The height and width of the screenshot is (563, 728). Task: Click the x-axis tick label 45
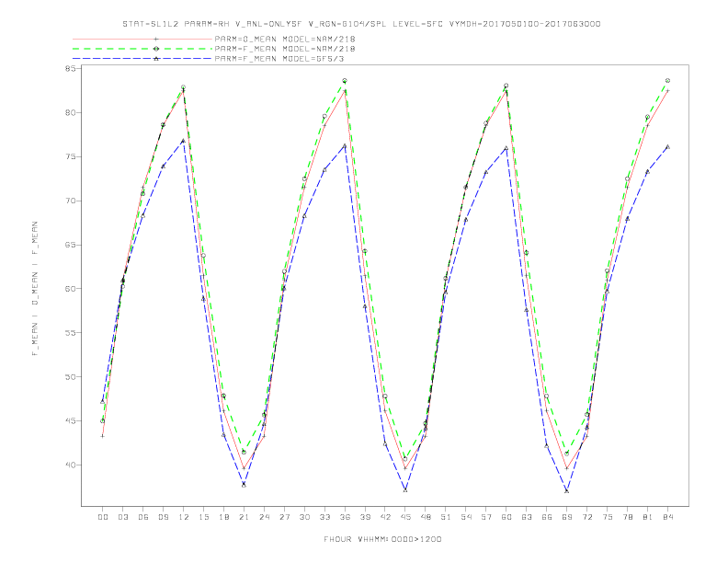coord(405,517)
